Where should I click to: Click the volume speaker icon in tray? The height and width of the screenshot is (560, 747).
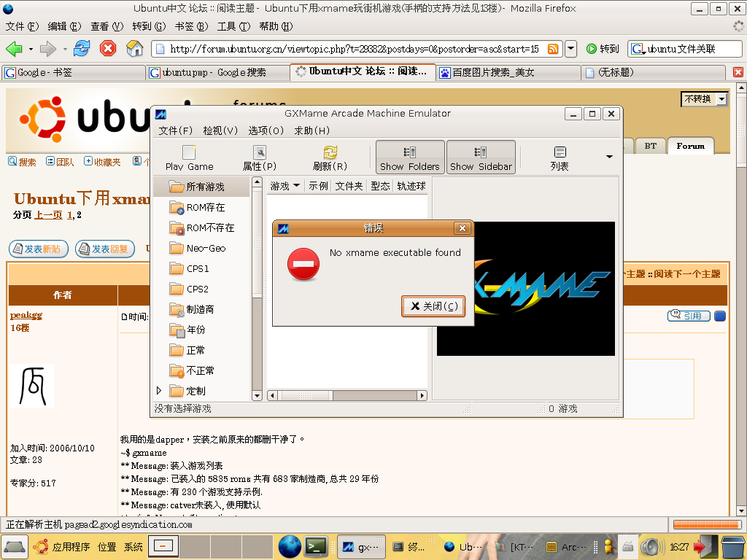click(x=651, y=547)
